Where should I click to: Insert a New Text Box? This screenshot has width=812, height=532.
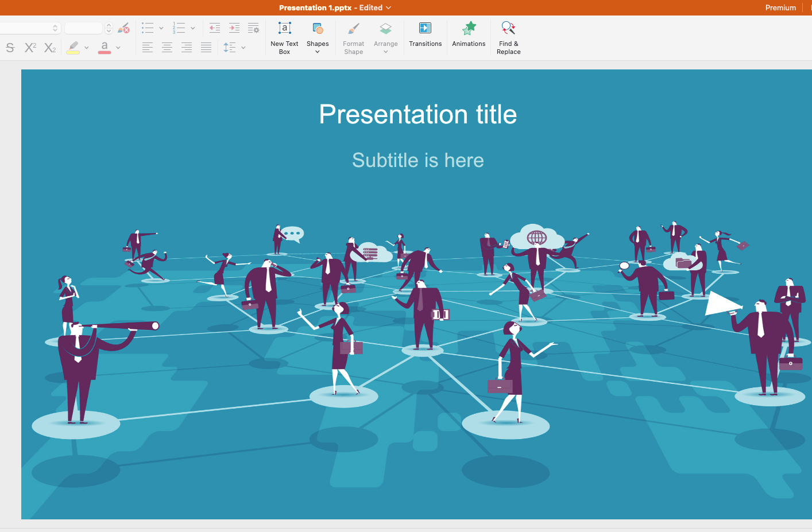pos(284,36)
